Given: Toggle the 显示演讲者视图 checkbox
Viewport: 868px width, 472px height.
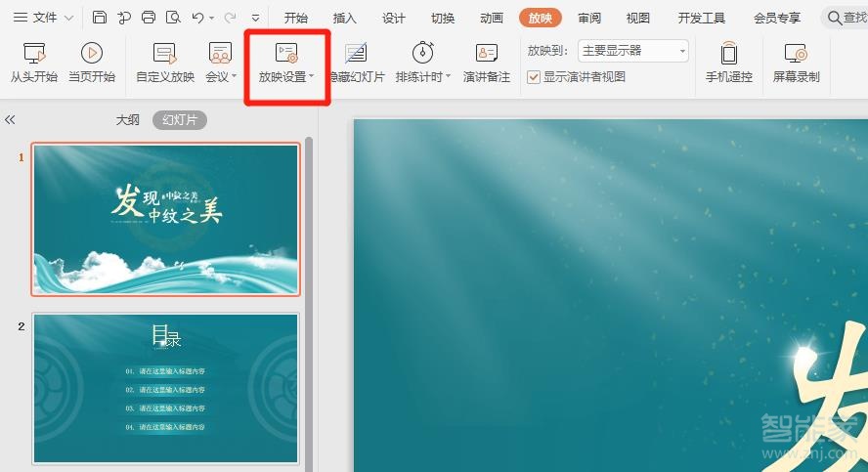Looking at the screenshot, I should coord(534,77).
